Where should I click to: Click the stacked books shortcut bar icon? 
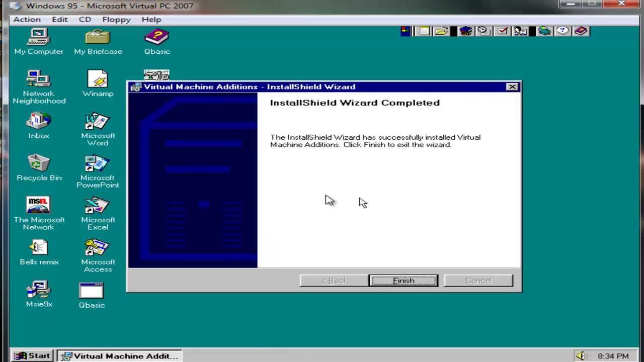[466, 31]
